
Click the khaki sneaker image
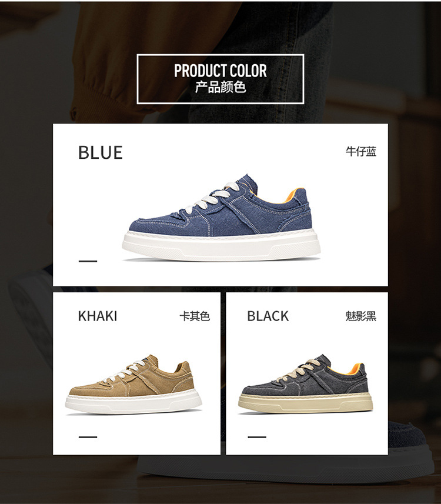click(133, 385)
